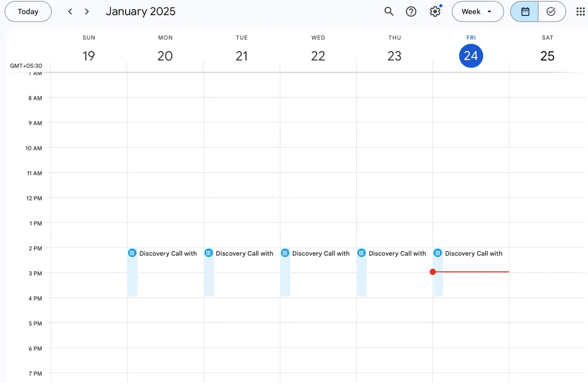Select Thursday 23 date header
The image size is (588, 383).
(394, 56)
